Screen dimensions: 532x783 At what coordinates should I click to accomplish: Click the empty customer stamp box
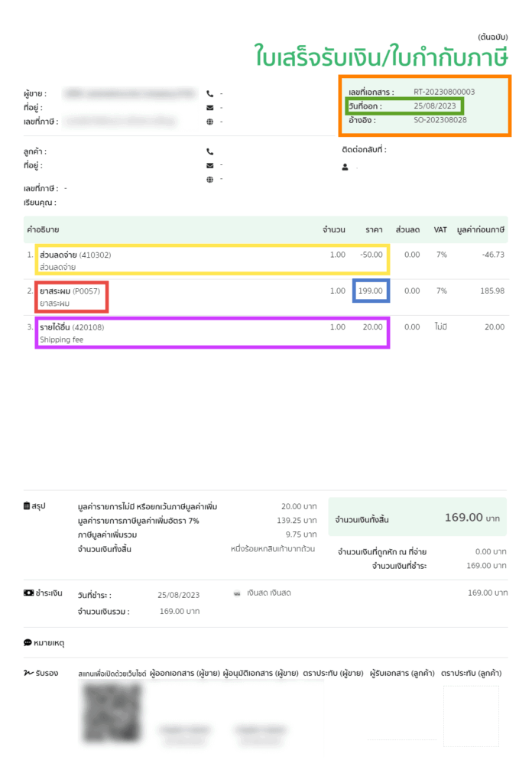click(x=471, y=716)
